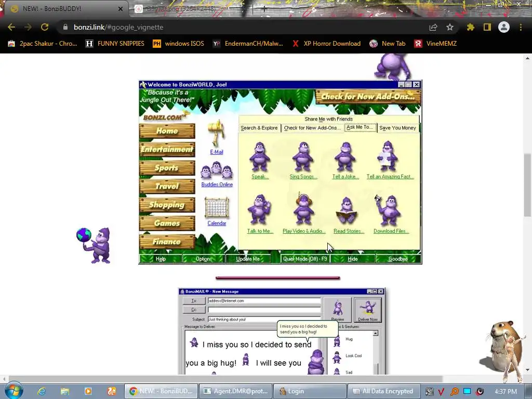Viewport: 532px width, 399px height.
Task: Click the Games wooden sign button
Action: tap(167, 223)
